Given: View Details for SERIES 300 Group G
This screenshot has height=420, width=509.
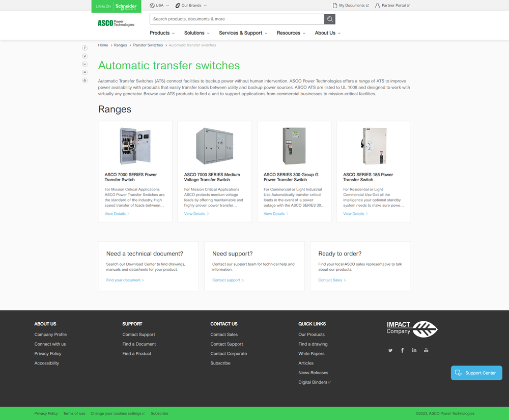Looking at the screenshot, I should click(276, 214).
